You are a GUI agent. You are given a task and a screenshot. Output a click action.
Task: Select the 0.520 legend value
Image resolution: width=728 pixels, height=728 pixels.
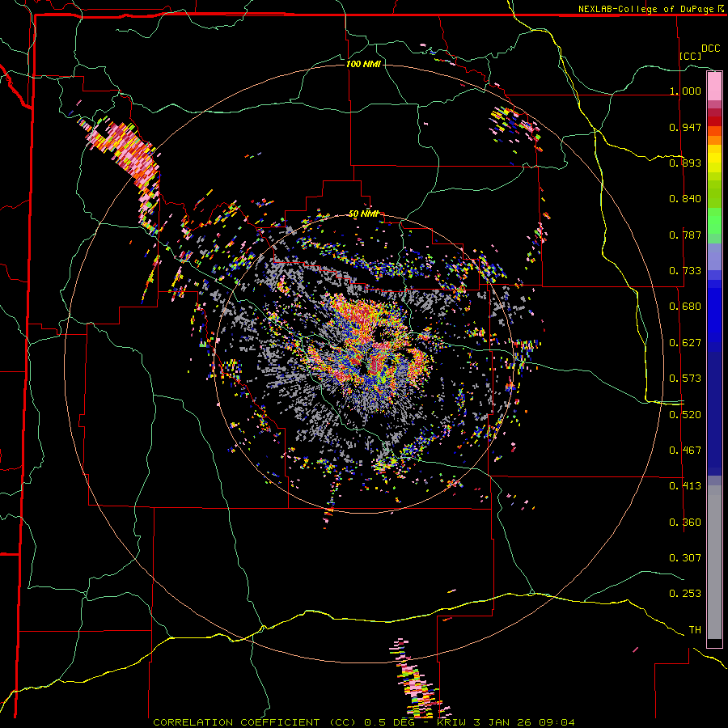pyautogui.click(x=685, y=415)
